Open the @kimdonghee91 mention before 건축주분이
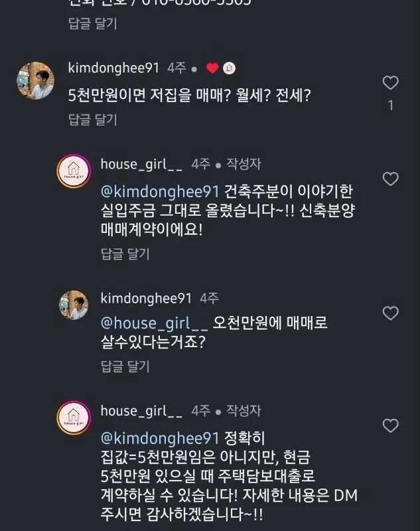The image size is (420, 531). (159, 192)
